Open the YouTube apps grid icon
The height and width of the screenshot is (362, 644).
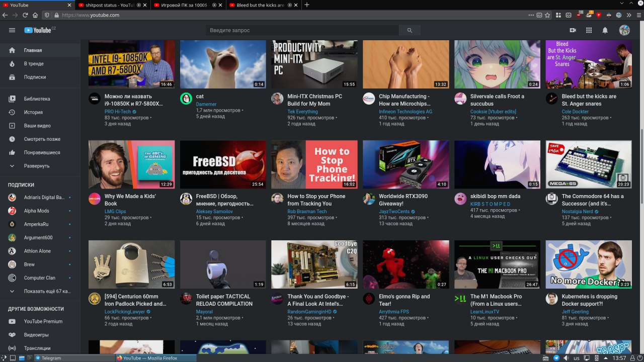click(x=589, y=30)
